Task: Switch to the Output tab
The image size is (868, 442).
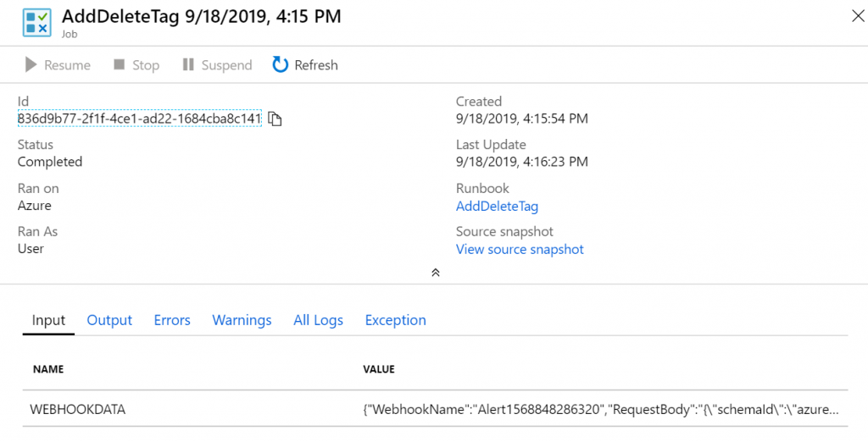Action: (109, 320)
